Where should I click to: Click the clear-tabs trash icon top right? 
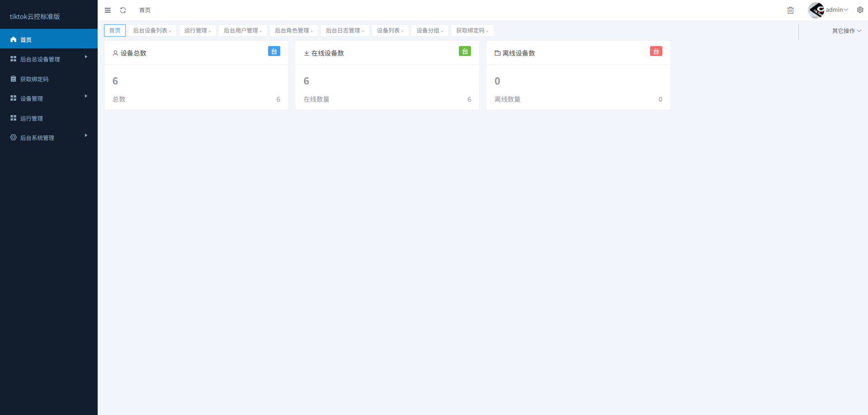pyautogui.click(x=790, y=10)
